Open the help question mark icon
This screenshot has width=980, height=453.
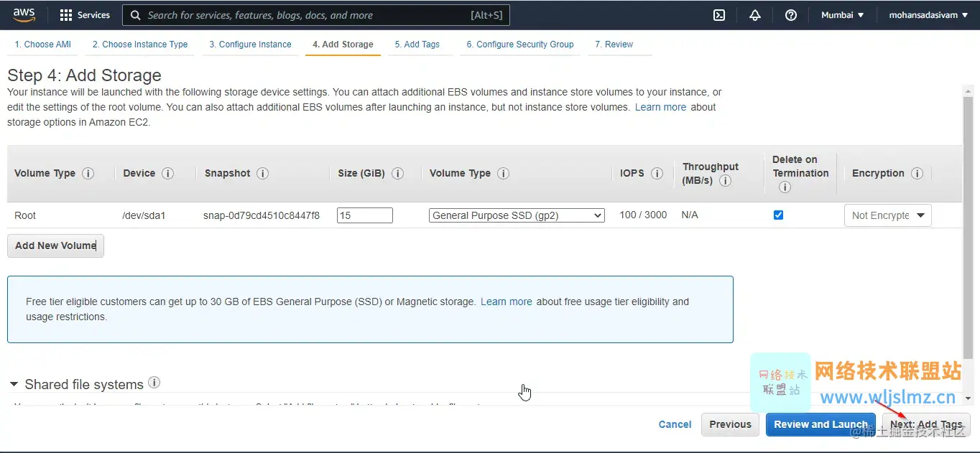pyautogui.click(x=791, y=15)
